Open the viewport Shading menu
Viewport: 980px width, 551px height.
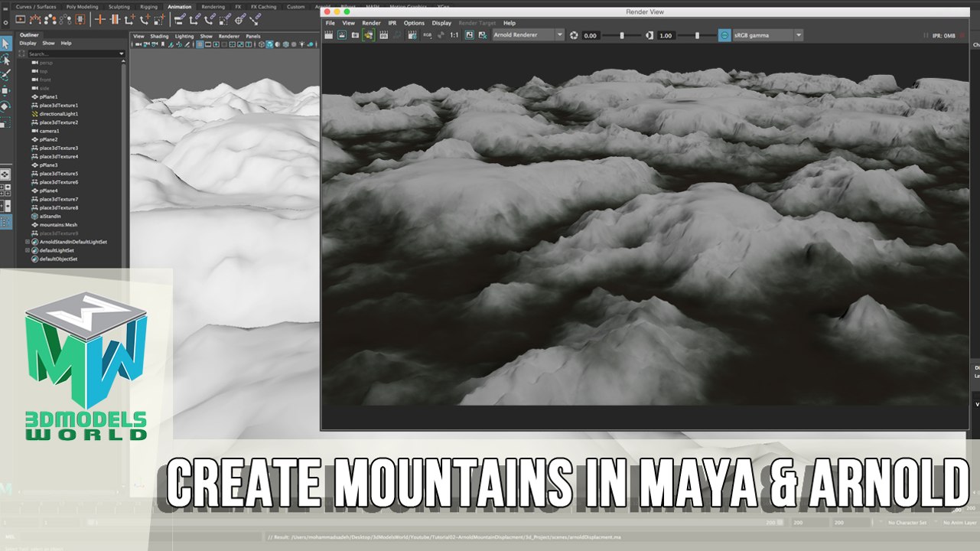pyautogui.click(x=159, y=36)
